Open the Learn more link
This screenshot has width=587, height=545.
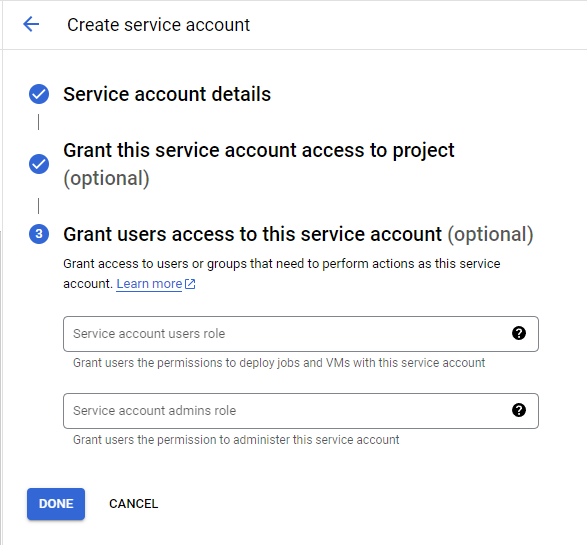149,284
